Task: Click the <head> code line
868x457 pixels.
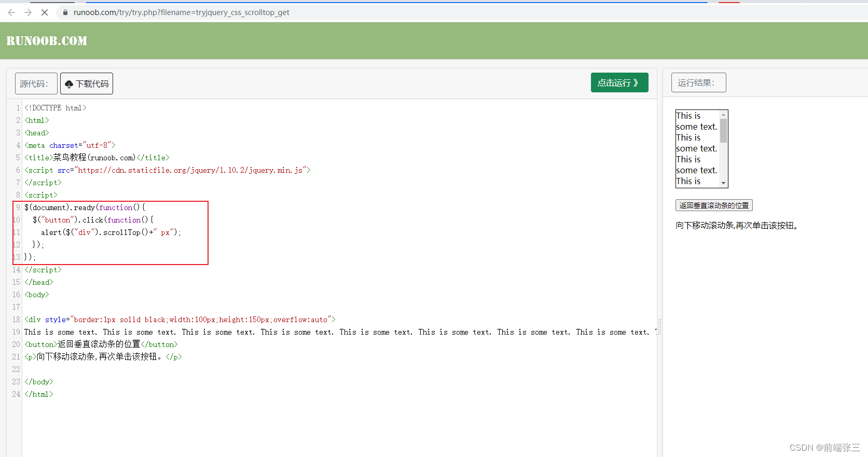Action: coord(37,133)
